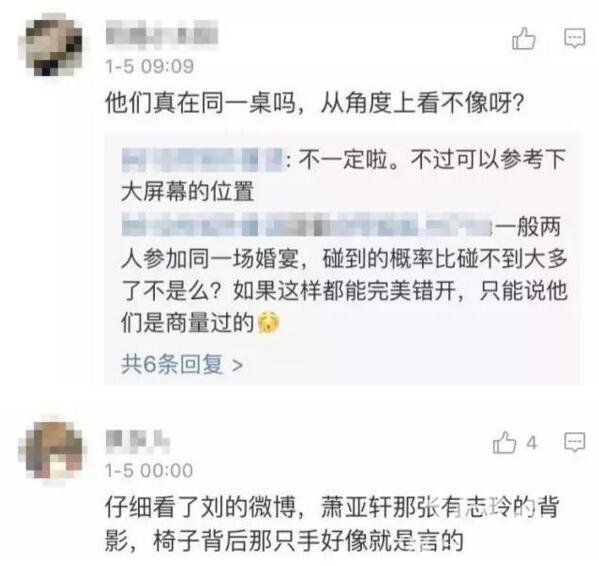Open blurred username above the 1-5 00:00 timestamp
Screen dimensions: 599x566
click(138, 441)
